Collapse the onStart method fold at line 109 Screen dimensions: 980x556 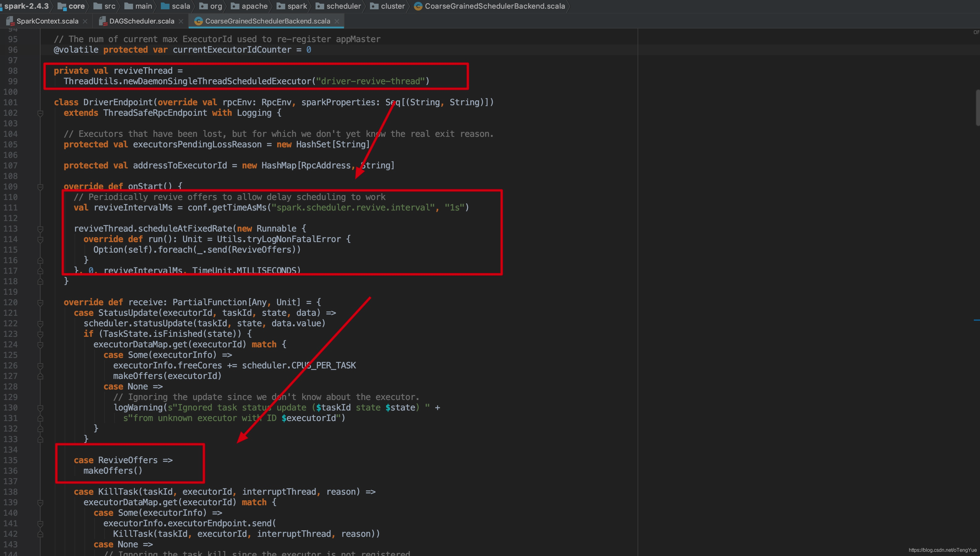point(40,187)
